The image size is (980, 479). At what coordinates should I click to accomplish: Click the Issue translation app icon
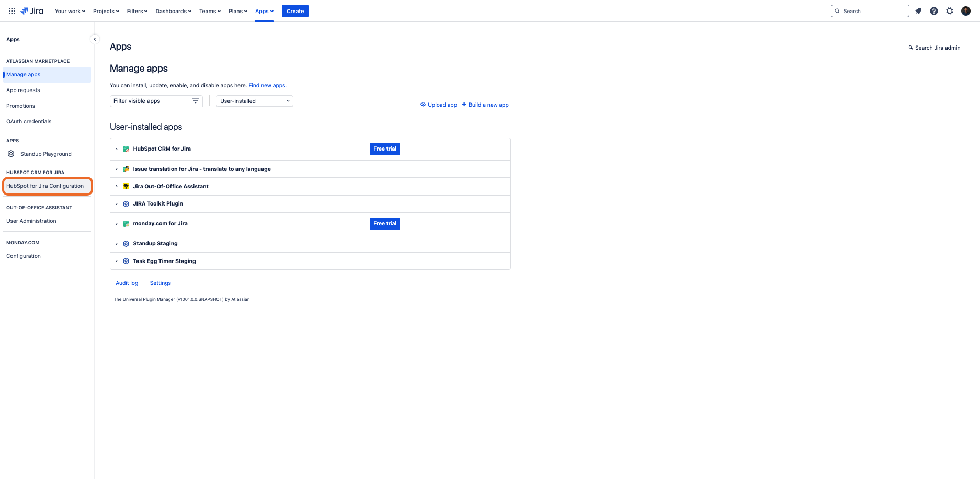point(126,169)
